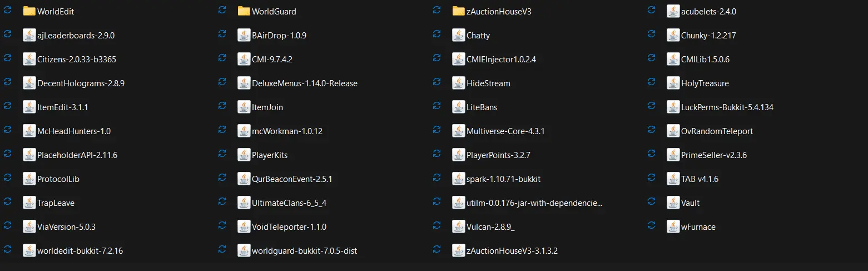The height and width of the screenshot is (271, 868).
Task: Click the CMILib1.5.0.6 jar icon
Action: pyautogui.click(x=673, y=59)
